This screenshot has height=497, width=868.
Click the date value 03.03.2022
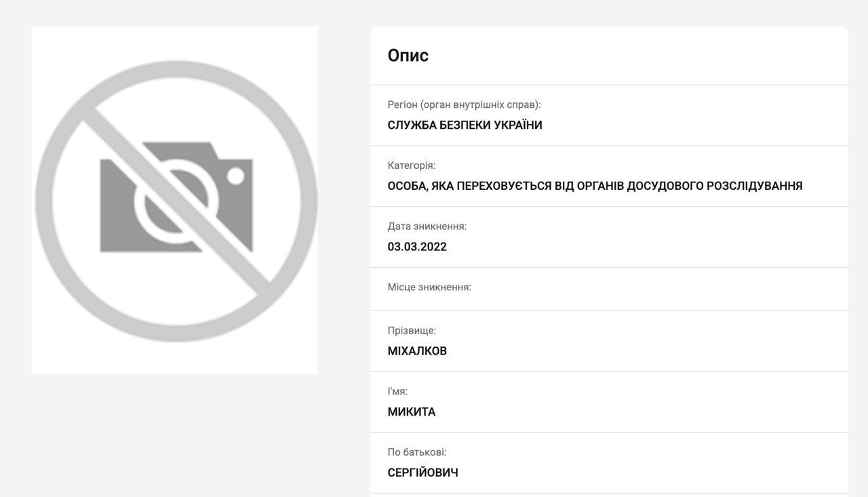coord(416,247)
